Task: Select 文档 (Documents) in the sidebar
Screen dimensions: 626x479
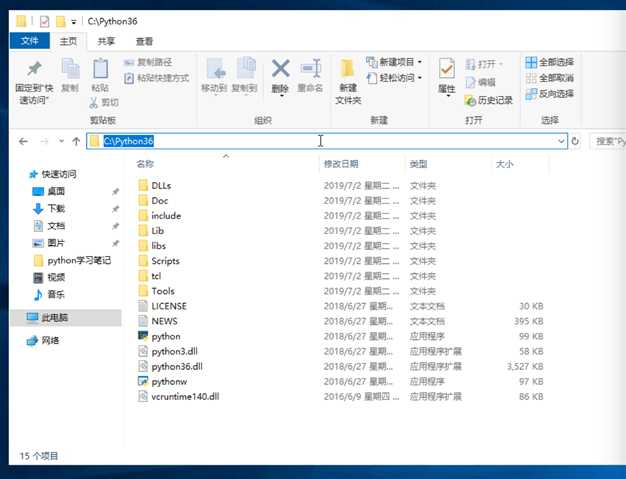Action: tap(48, 226)
